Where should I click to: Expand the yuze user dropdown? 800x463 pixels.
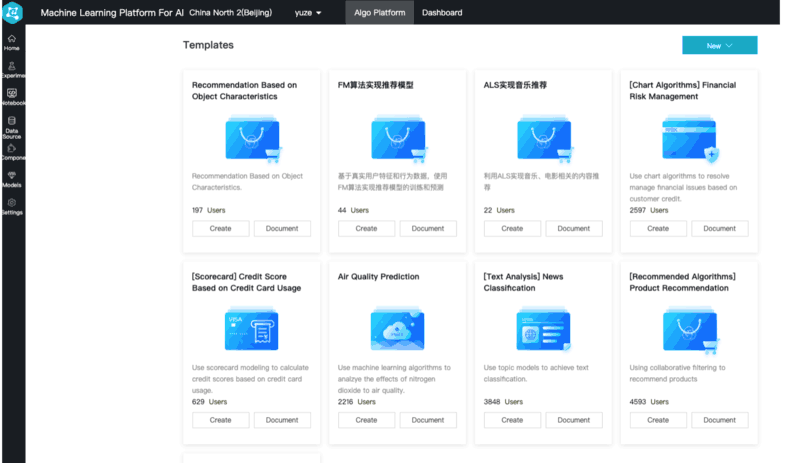tap(307, 13)
